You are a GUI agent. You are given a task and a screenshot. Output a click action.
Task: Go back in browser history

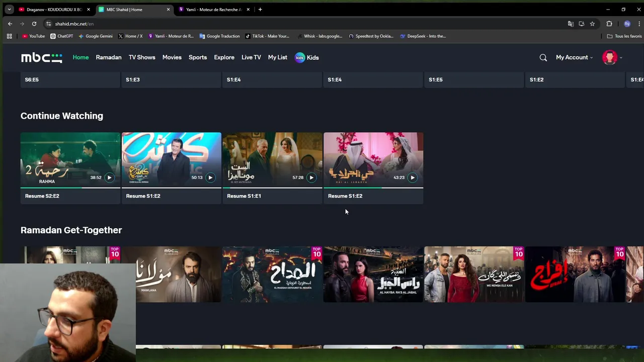tap(10, 24)
